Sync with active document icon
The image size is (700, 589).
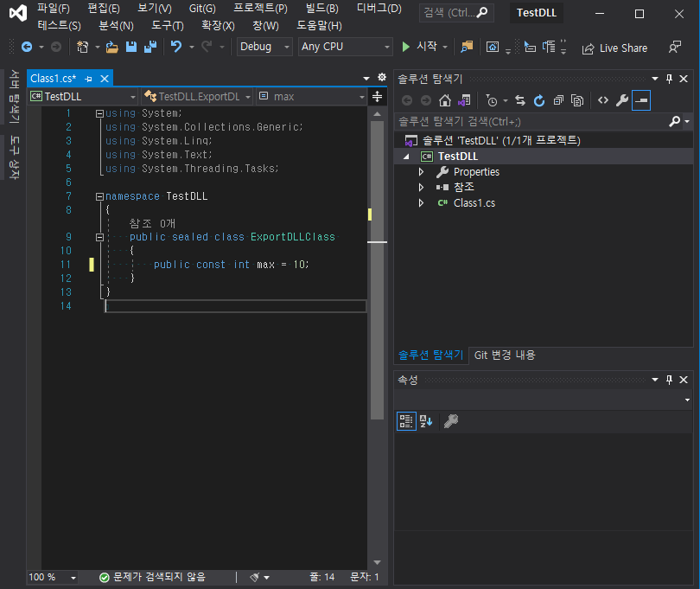519,100
